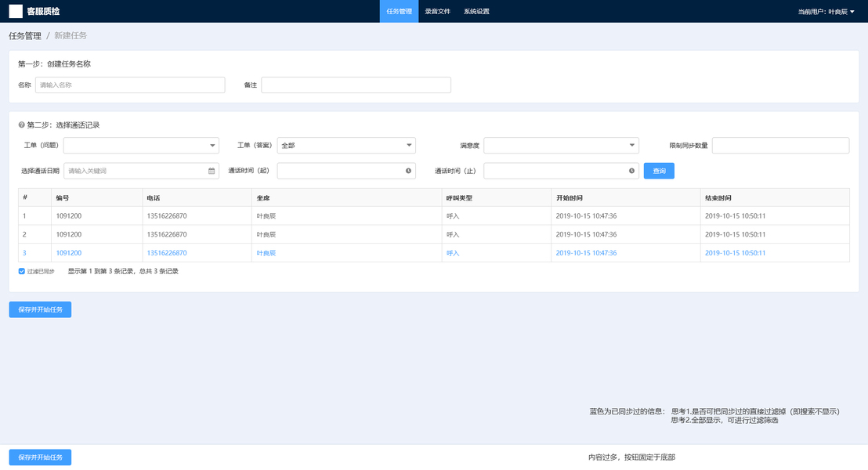Image resolution: width=868 pixels, height=470 pixels.
Task: Open the 工单（答案） dropdown showing 全部
Action: [346, 146]
